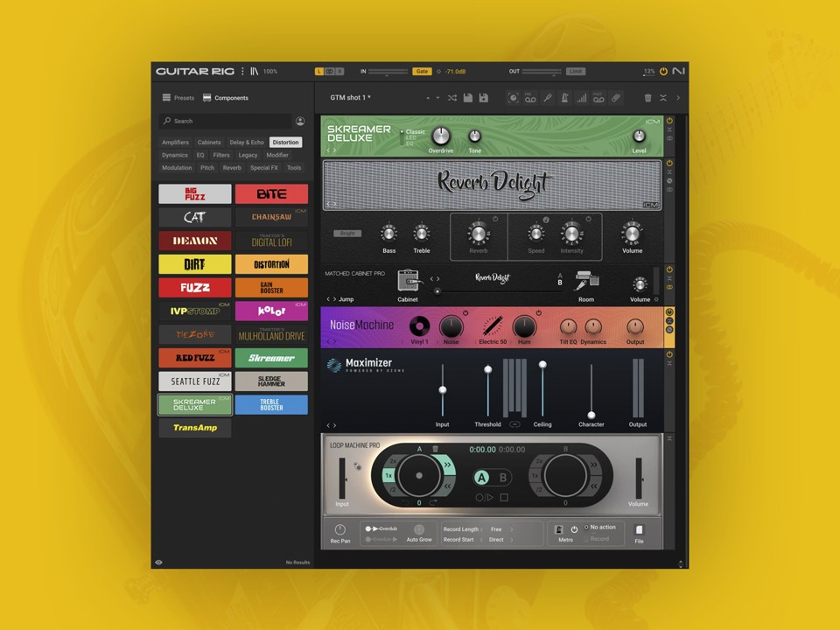Select the Reverb category filter
Image resolution: width=840 pixels, height=630 pixels.
coord(232,168)
